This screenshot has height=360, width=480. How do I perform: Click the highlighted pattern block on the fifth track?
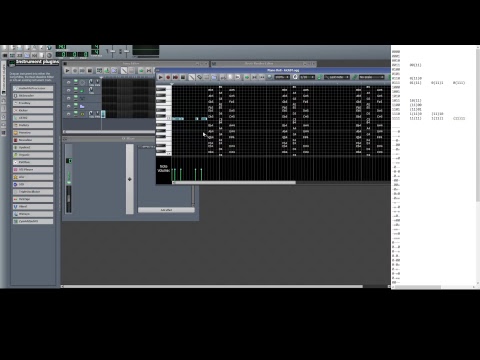(x=103, y=114)
